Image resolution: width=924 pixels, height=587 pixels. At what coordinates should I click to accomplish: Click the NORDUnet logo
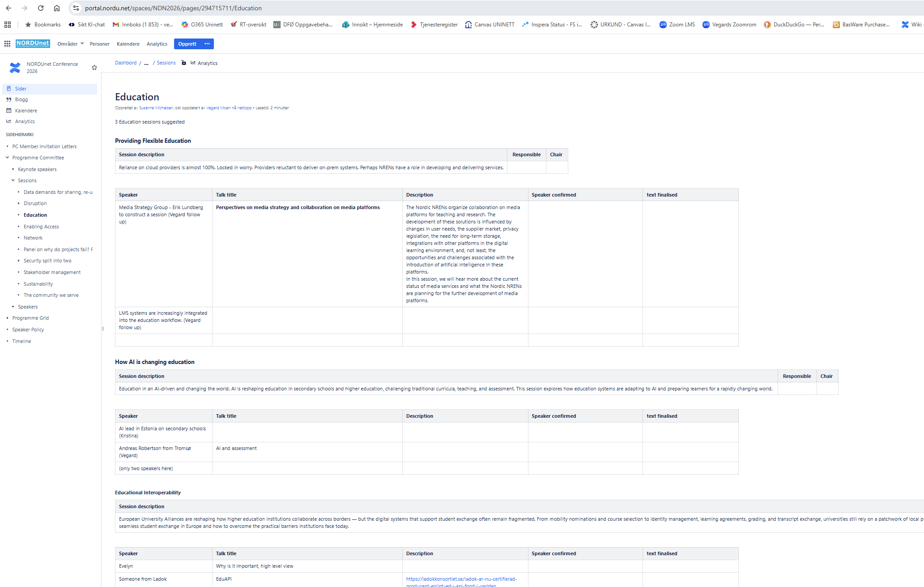(33, 44)
